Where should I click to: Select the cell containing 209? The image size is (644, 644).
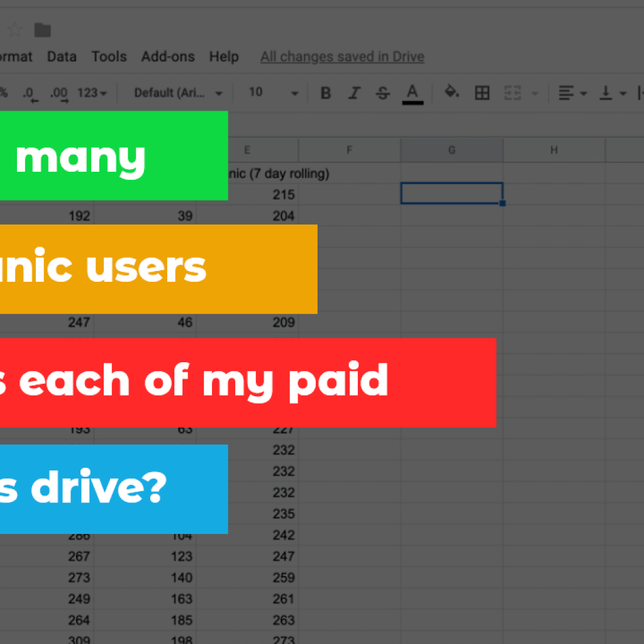(247, 323)
